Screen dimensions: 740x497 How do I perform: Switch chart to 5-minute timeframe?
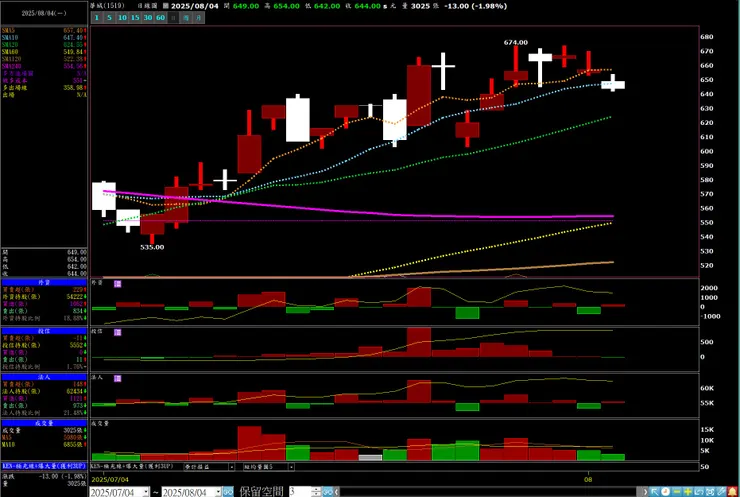[x=109, y=18]
